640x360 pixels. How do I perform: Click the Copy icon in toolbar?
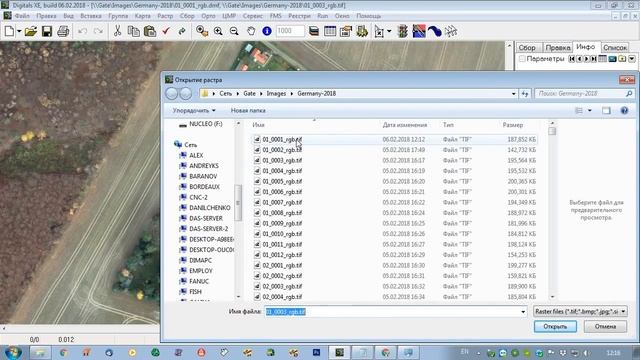(133, 31)
